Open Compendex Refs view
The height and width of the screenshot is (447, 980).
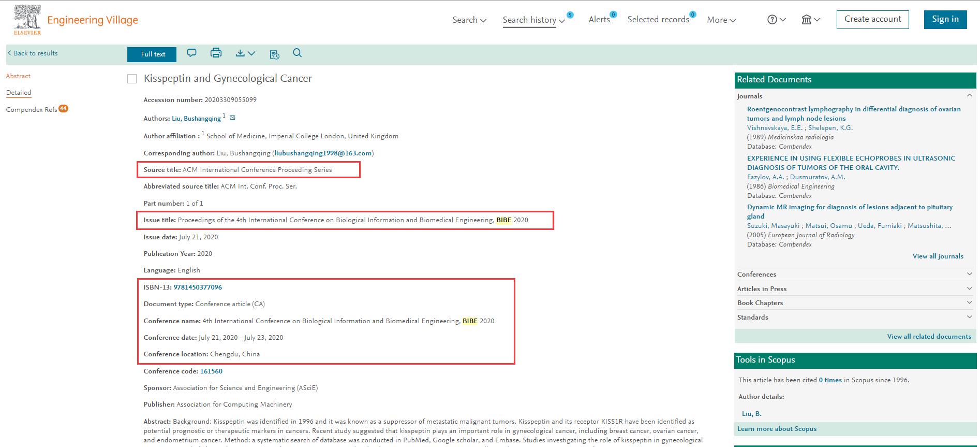point(32,109)
